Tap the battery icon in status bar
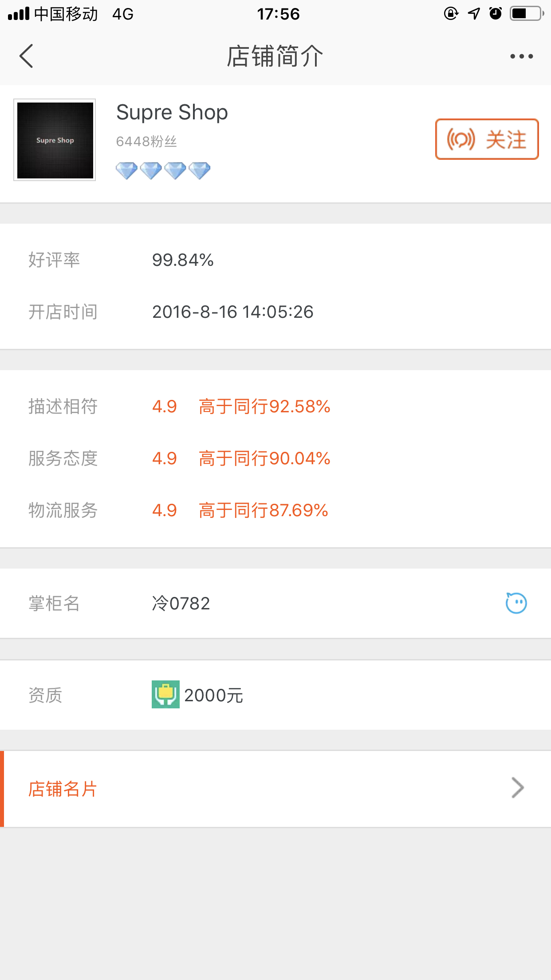Screen dimensions: 551x980 [527, 14]
